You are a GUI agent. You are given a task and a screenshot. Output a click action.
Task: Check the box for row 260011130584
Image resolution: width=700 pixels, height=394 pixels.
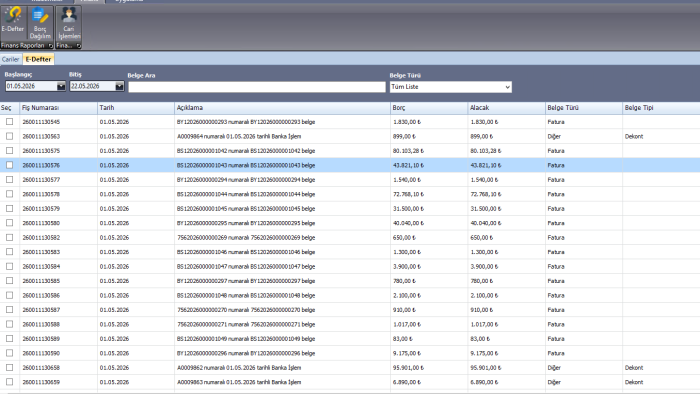(x=9, y=266)
